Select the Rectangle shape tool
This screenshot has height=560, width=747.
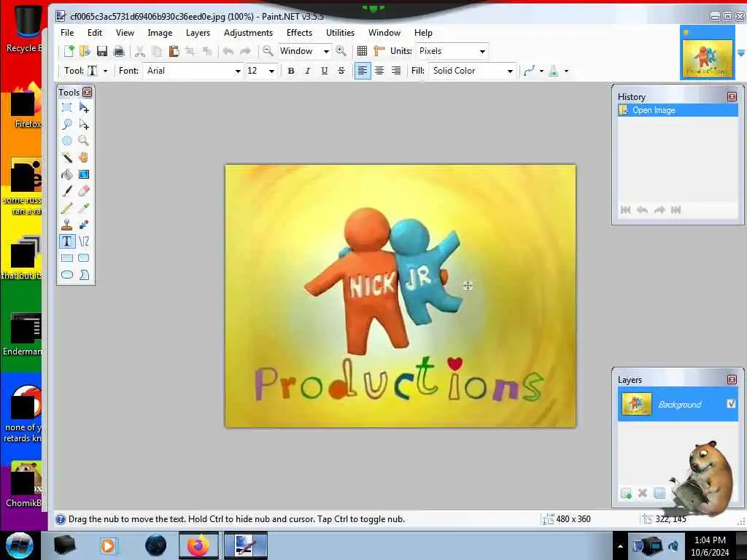(67, 258)
